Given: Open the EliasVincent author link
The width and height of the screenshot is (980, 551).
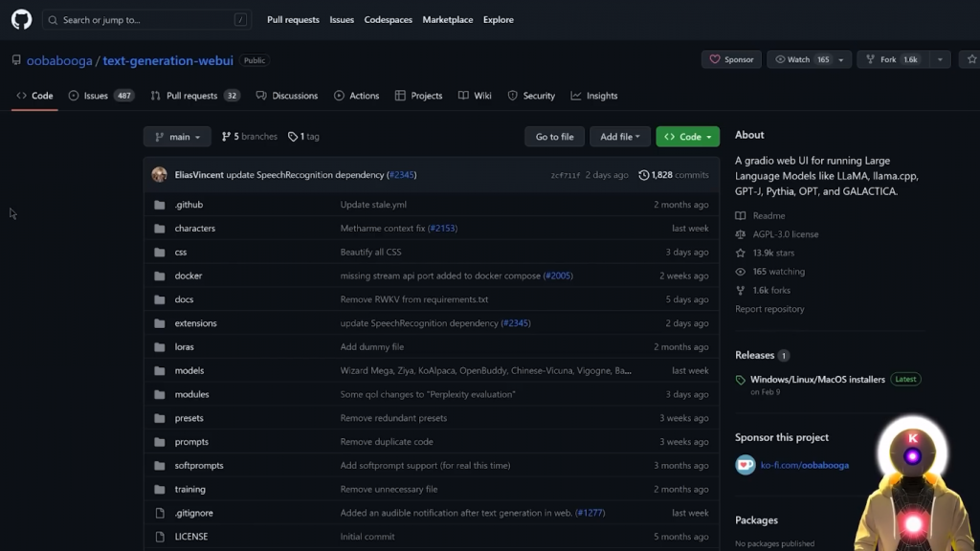Looking at the screenshot, I should pos(199,175).
